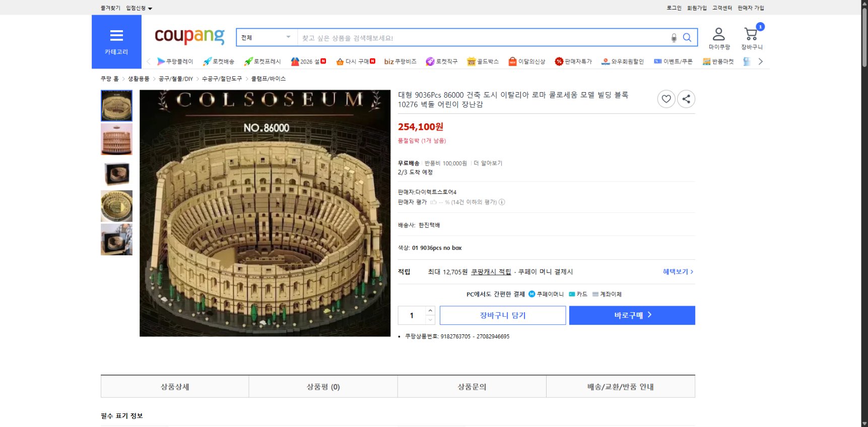Click the 장바구니 담기 button
The height and width of the screenshot is (427, 868).
click(x=502, y=315)
